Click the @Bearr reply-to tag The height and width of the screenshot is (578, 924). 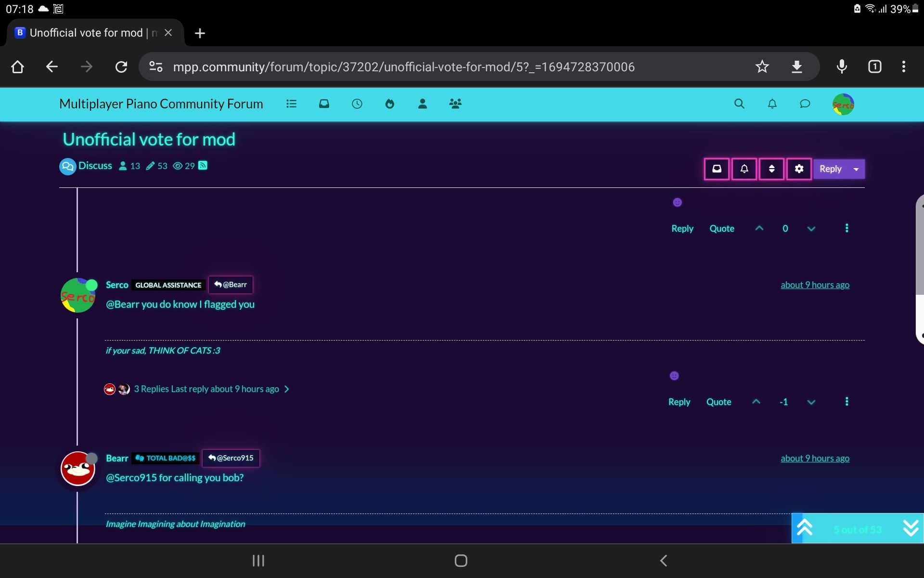pyautogui.click(x=231, y=285)
